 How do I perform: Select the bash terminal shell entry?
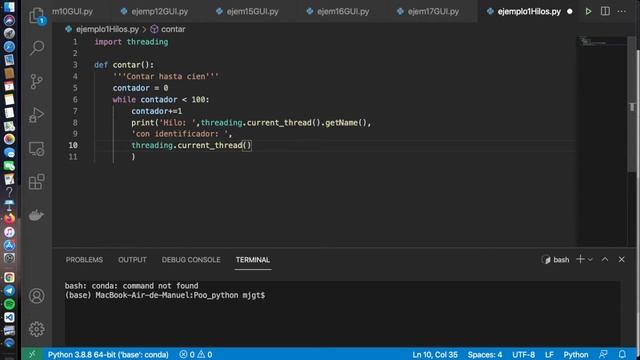(x=555, y=260)
